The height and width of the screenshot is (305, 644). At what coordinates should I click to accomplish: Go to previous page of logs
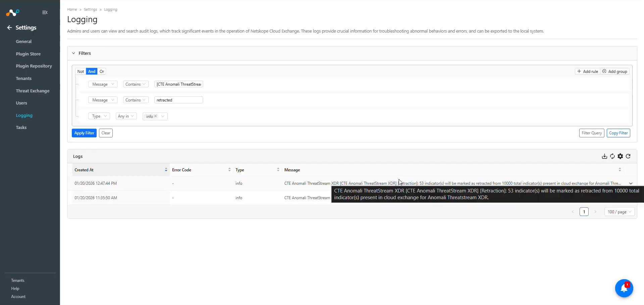point(573,212)
